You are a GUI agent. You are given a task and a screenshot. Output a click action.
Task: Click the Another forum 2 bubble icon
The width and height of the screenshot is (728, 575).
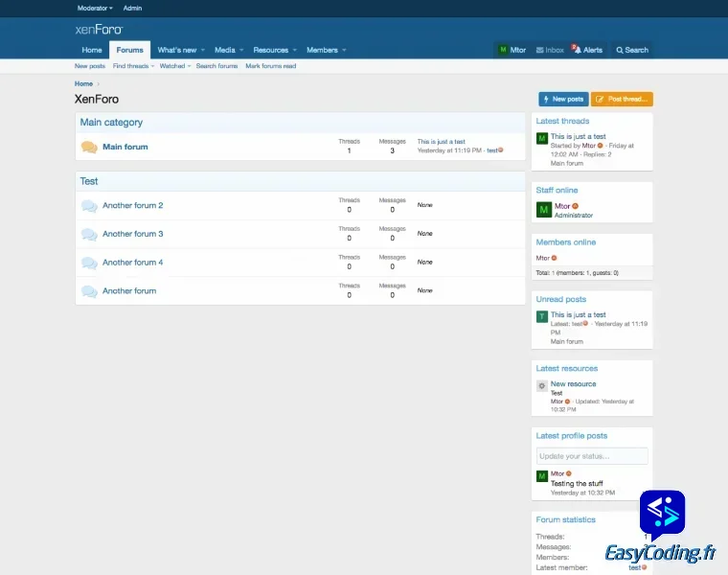(89, 206)
